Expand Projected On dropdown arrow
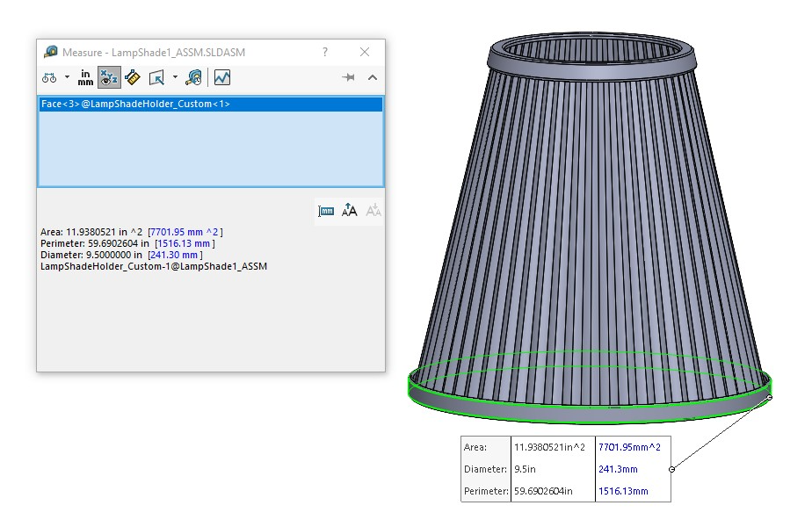This screenshot has width=812, height=527. (175, 77)
